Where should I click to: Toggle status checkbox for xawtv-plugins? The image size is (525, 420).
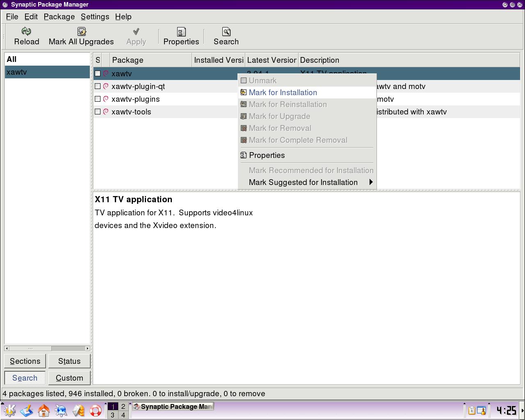click(x=98, y=99)
